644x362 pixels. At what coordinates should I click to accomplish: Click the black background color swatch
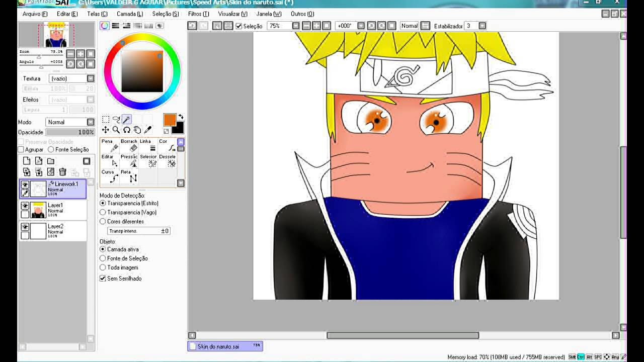(x=179, y=129)
